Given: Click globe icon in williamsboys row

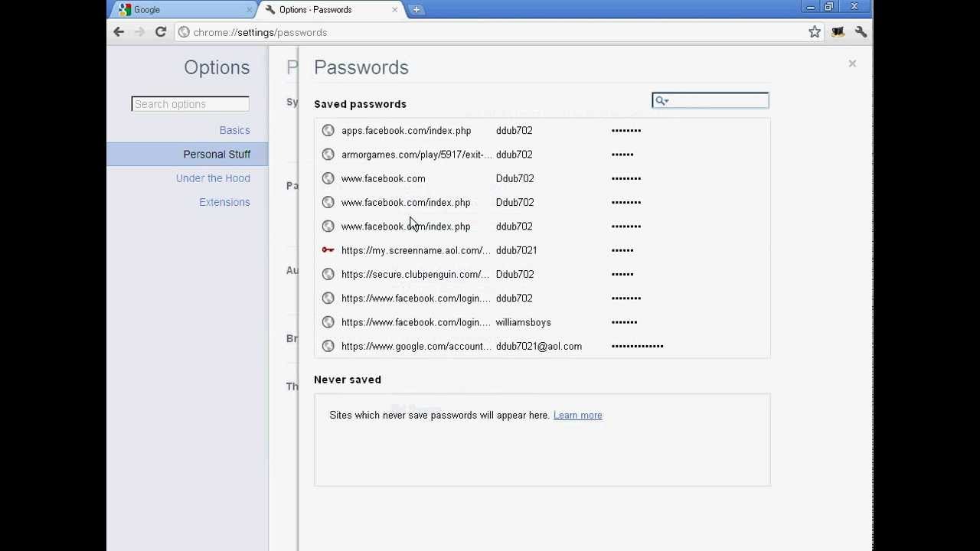Looking at the screenshot, I should click(x=328, y=322).
